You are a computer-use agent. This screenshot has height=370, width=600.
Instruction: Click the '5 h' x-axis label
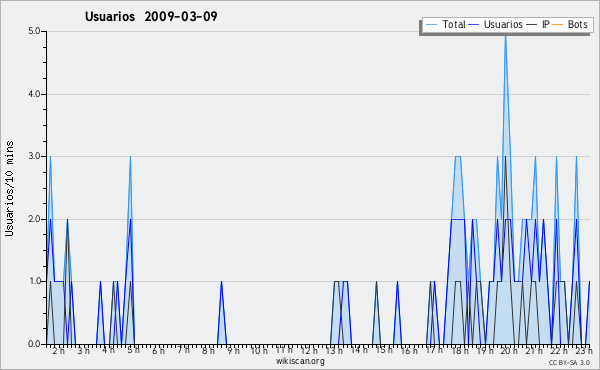point(134,350)
